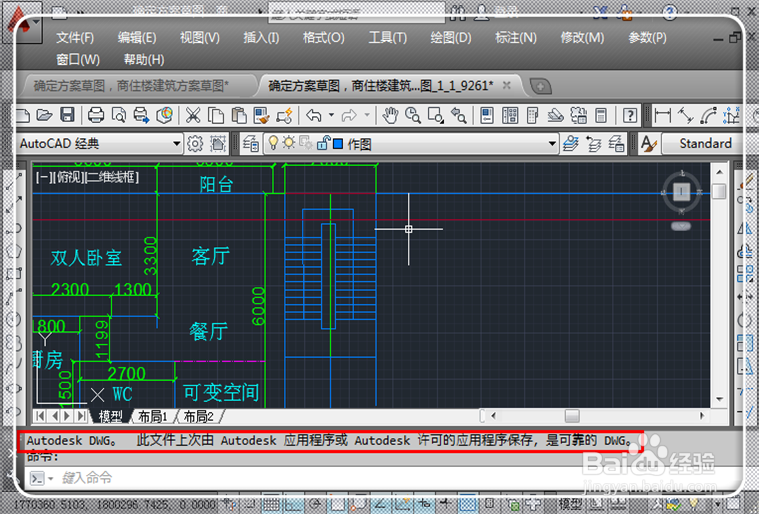Image resolution: width=759 pixels, height=514 pixels.
Task: Click the Layer Previous icon
Action: pyautogui.click(x=594, y=143)
